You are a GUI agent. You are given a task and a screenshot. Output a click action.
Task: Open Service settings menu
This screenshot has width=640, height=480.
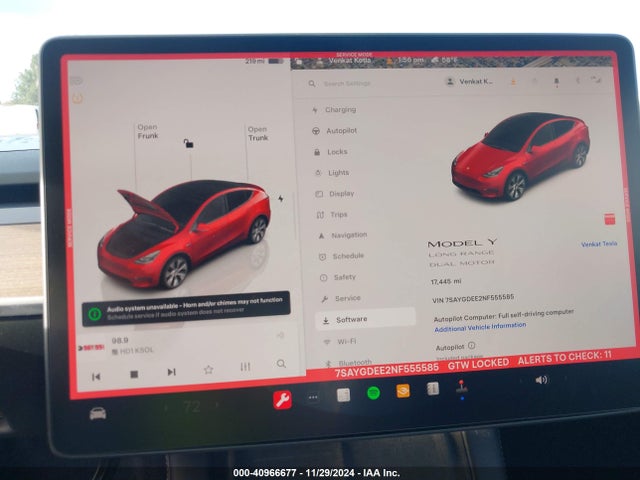(x=341, y=299)
